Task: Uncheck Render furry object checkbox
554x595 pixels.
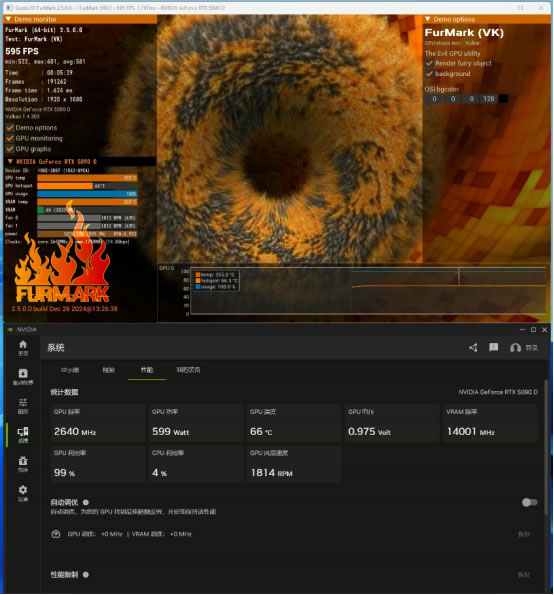Action: (x=429, y=63)
